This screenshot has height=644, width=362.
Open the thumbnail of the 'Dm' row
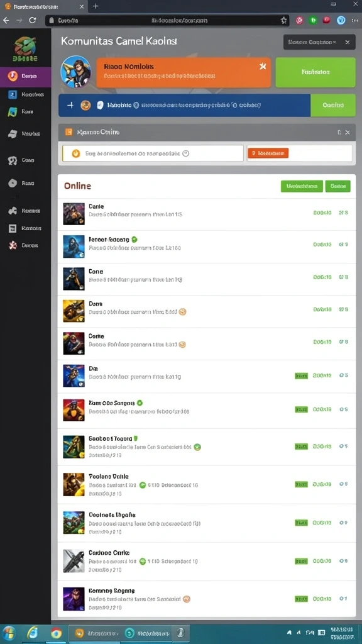74,376
